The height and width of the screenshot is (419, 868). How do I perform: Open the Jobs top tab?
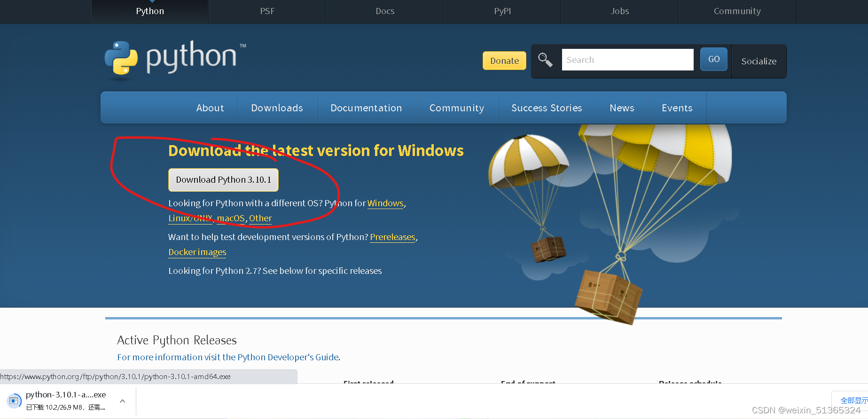(620, 11)
